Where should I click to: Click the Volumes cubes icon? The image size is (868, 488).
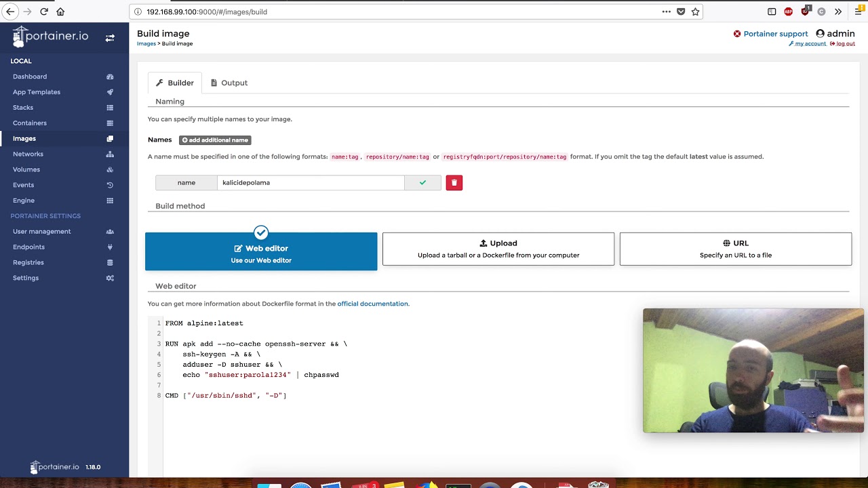click(x=110, y=170)
